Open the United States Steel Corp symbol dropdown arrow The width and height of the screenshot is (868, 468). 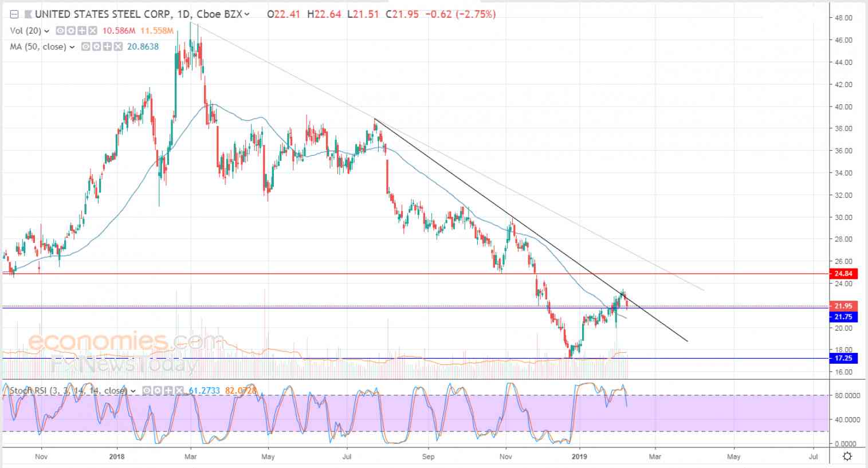(x=248, y=15)
